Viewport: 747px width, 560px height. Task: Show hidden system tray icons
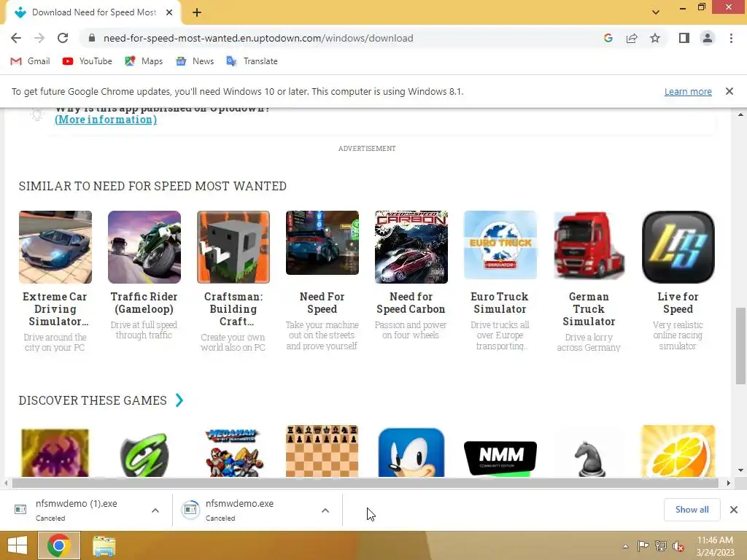pos(625,546)
